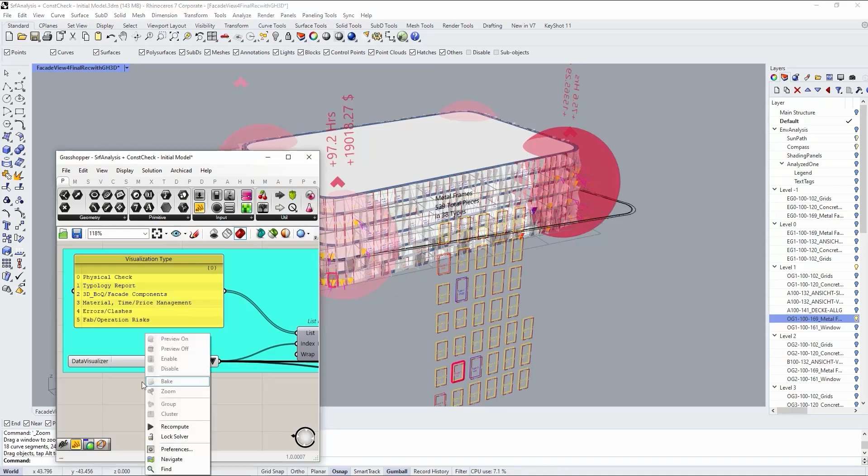Open Preferences from the context menu

pos(177,449)
